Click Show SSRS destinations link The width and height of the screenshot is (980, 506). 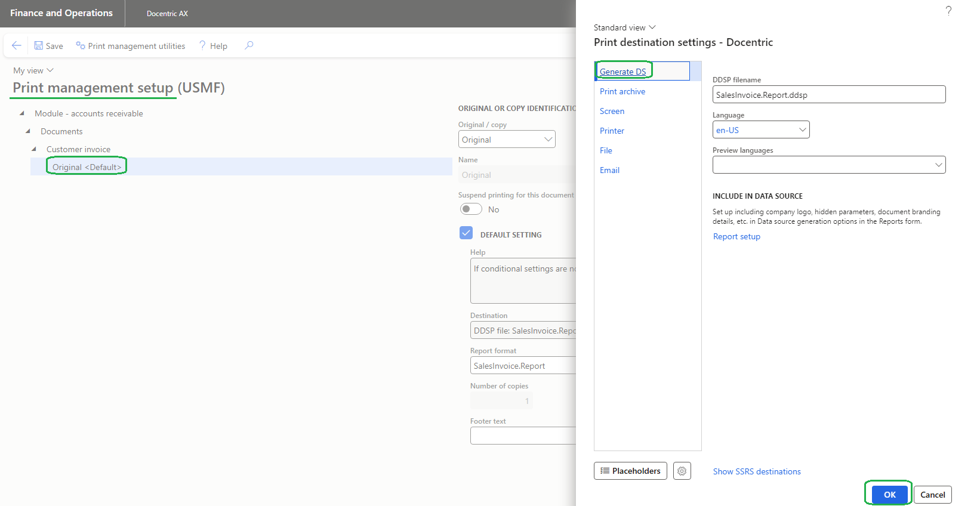(x=757, y=471)
